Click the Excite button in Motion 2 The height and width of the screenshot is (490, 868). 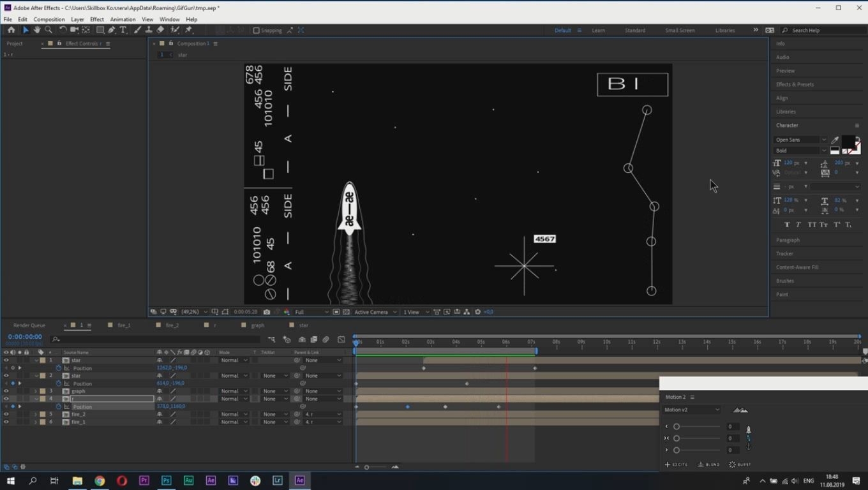coord(677,464)
